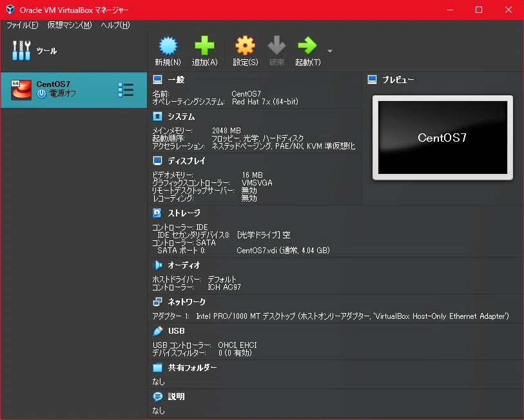Click the Intel PRO/1000 MT adapter text

pyautogui.click(x=352, y=316)
